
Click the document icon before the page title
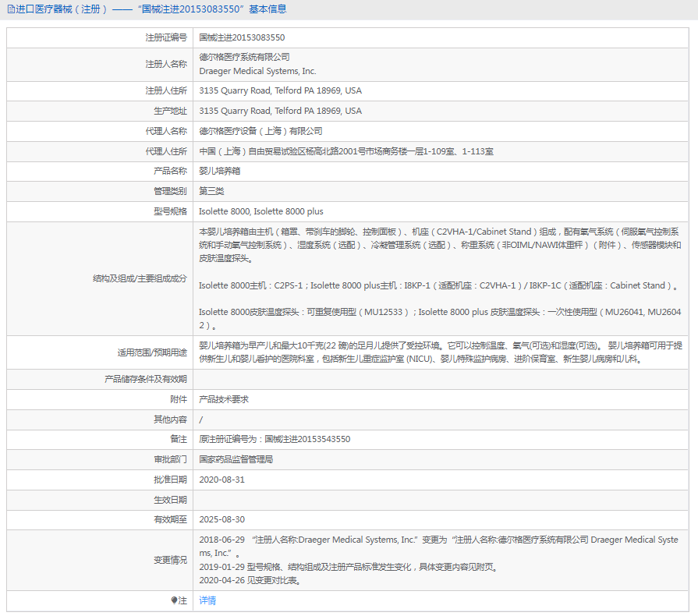(10, 9)
